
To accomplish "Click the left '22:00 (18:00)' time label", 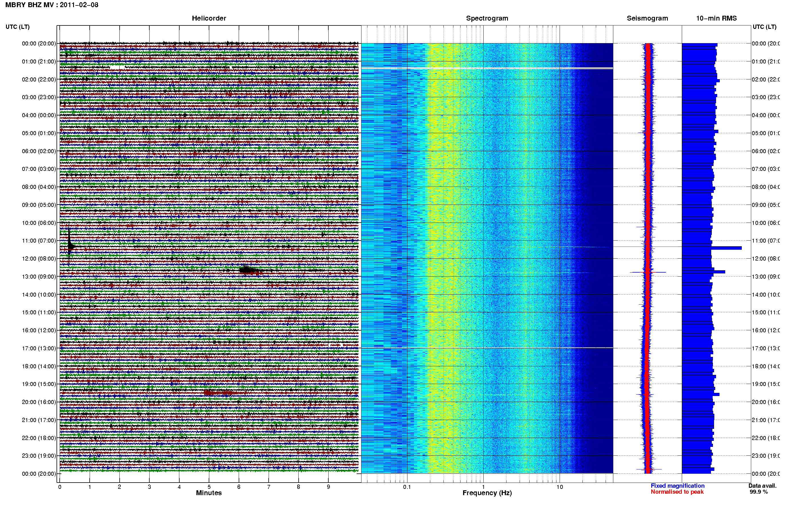I will pyautogui.click(x=39, y=438).
